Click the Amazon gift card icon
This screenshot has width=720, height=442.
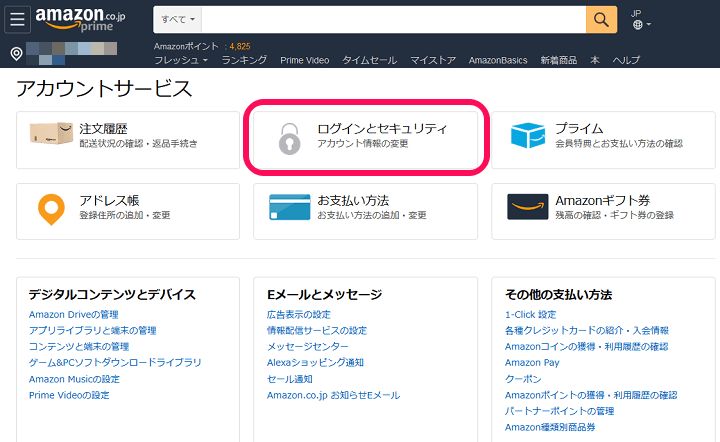528,207
